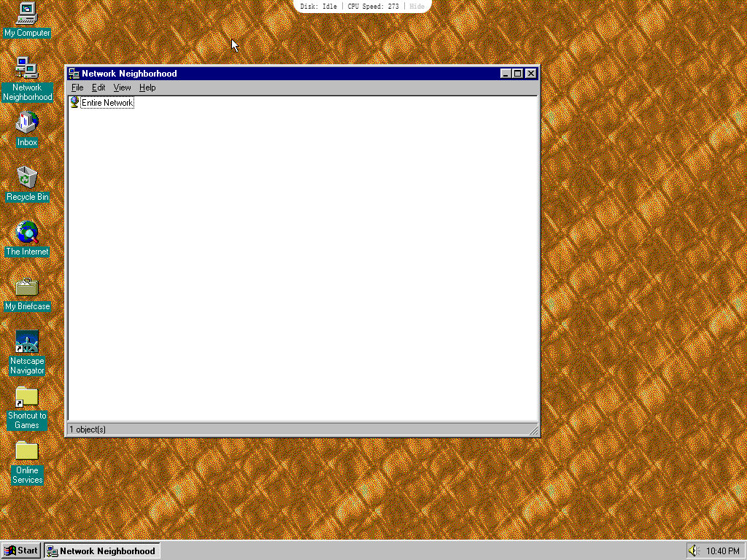Click the volume speaker tray icon

[693, 551]
